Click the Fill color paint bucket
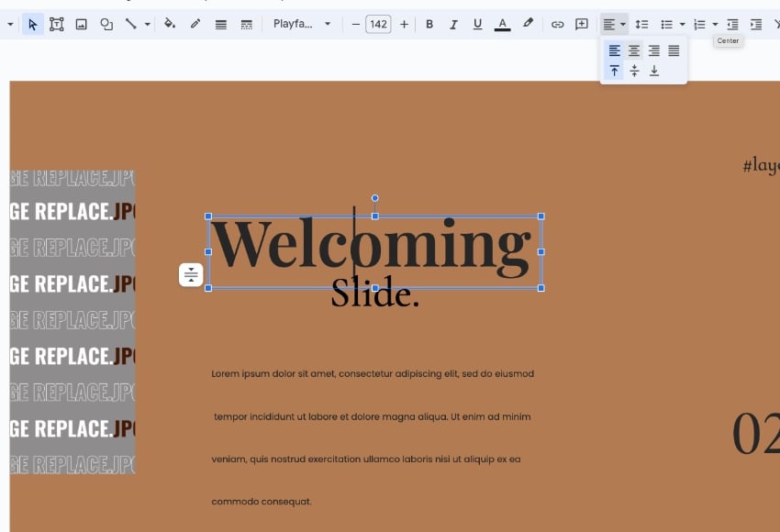 [170, 25]
